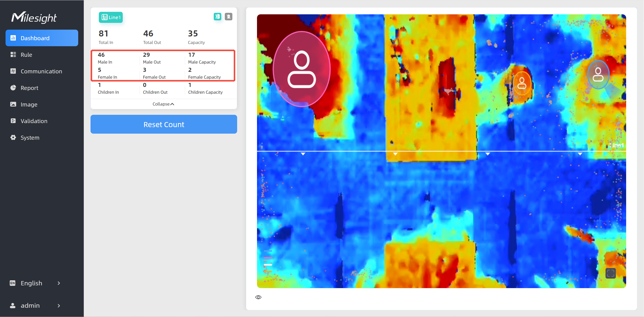This screenshot has width=644, height=317.
Task: Click the gray crossed-out person icon
Action: coord(228,17)
